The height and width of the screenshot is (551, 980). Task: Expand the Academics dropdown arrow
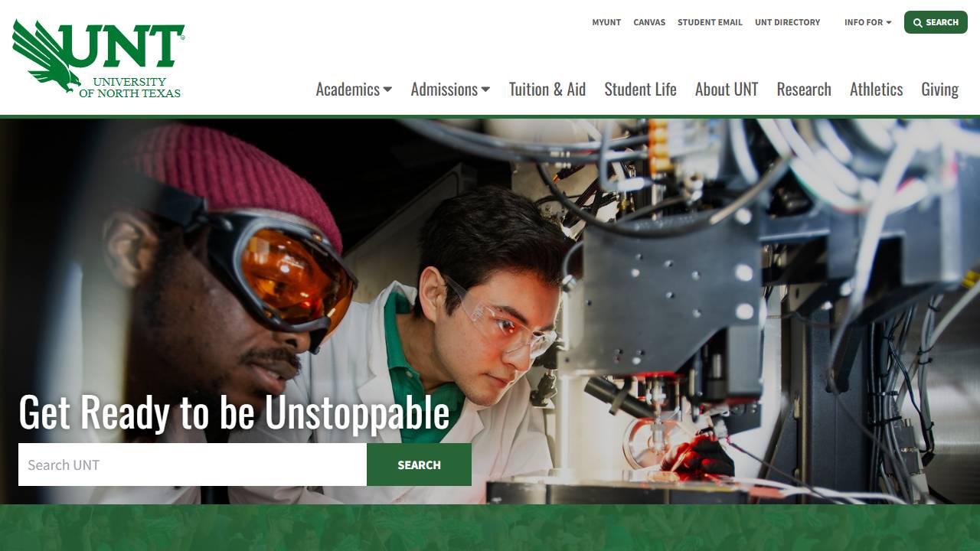(x=387, y=90)
